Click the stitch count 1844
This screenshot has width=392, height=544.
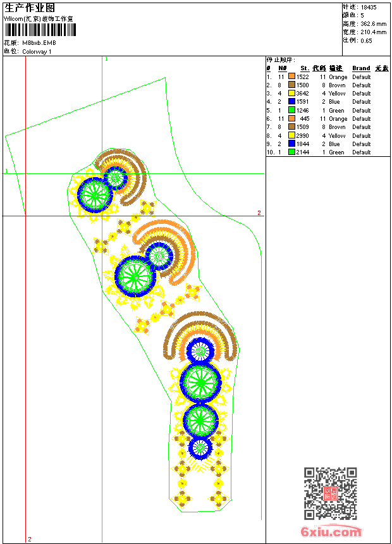click(x=302, y=144)
